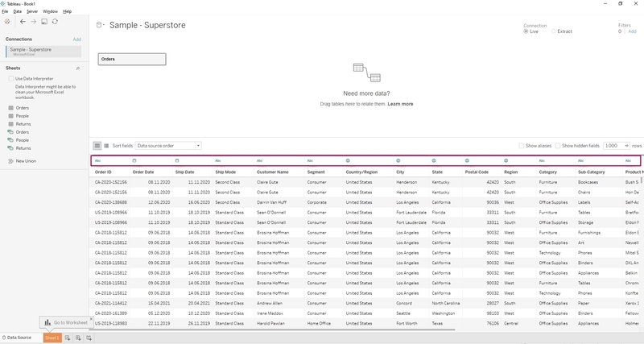Image resolution: width=644 pixels, height=344 pixels.
Task: Select the Returns named range entry
Action: [x=23, y=148]
